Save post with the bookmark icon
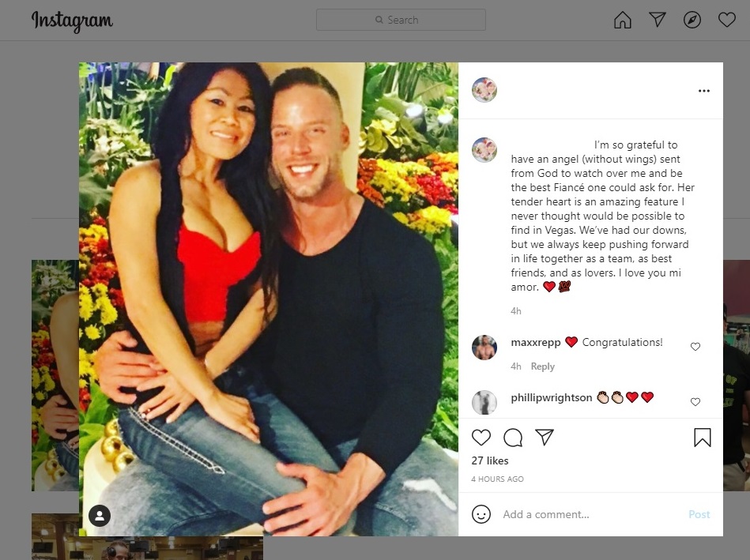The image size is (750, 560). tap(702, 438)
